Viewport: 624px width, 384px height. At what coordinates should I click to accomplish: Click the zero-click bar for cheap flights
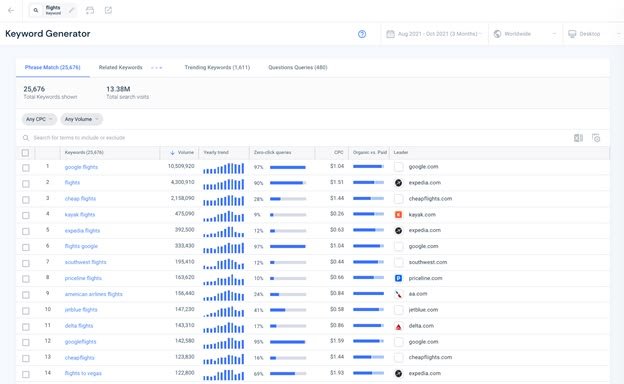288,199
